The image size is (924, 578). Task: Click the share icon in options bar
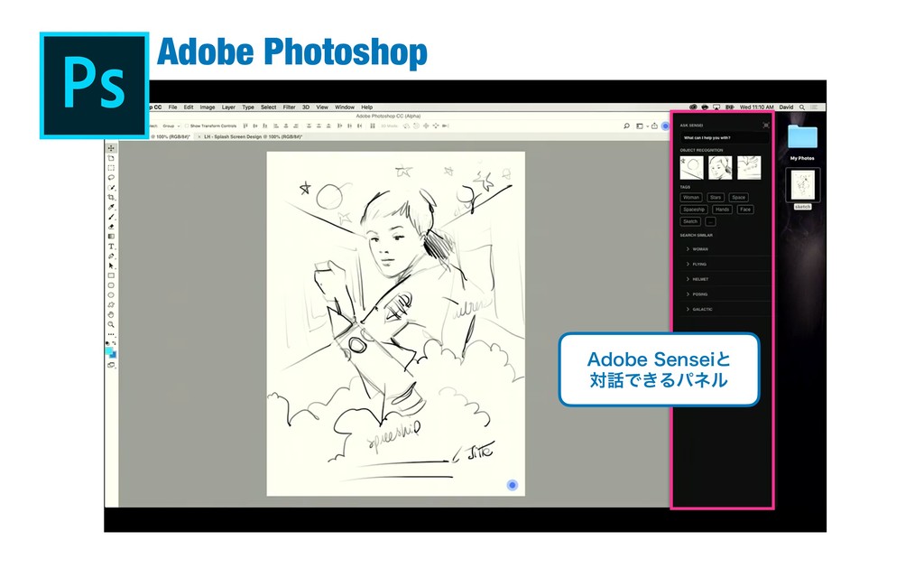click(x=654, y=126)
